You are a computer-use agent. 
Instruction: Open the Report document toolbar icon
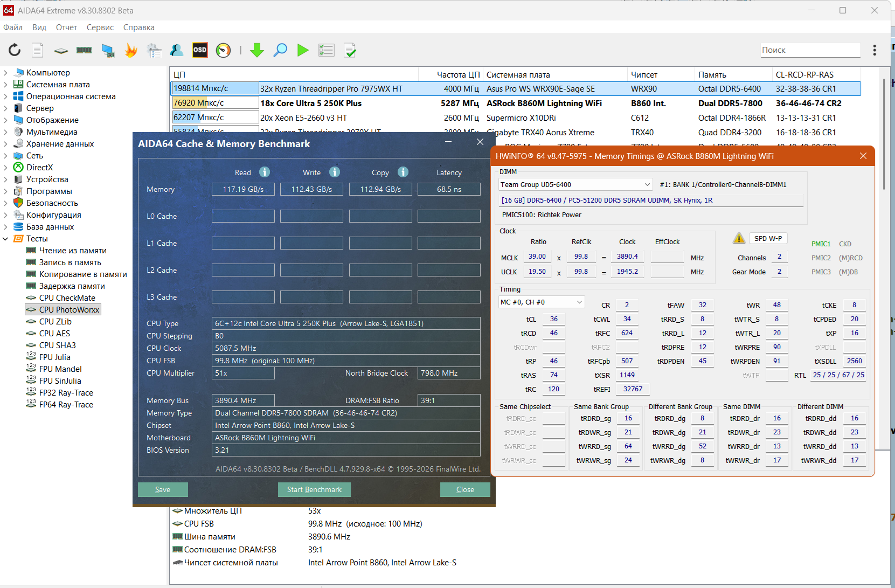[x=37, y=50]
